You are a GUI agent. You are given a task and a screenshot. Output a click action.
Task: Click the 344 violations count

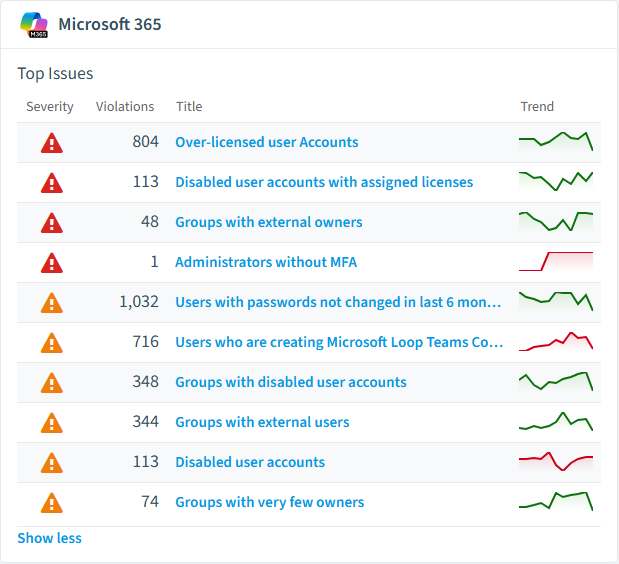(x=146, y=422)
